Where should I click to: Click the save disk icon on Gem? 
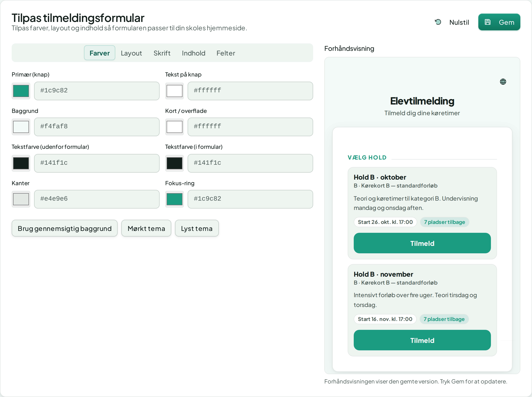487,22
